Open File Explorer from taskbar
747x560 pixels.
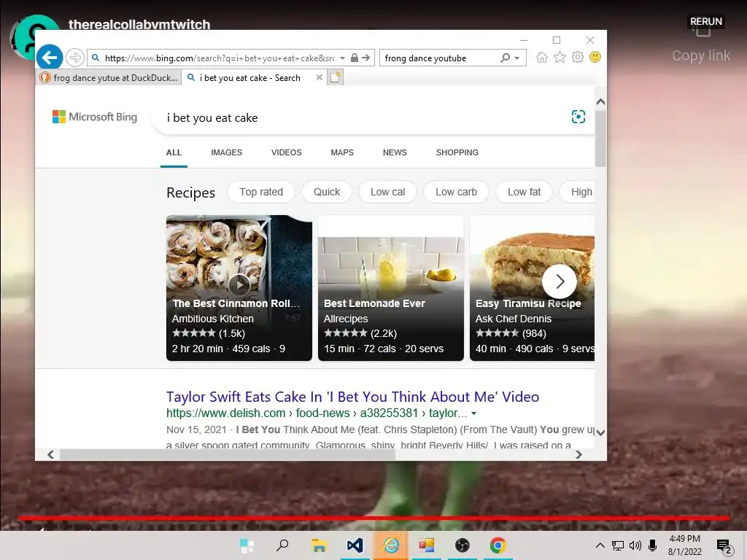[318, 545]
